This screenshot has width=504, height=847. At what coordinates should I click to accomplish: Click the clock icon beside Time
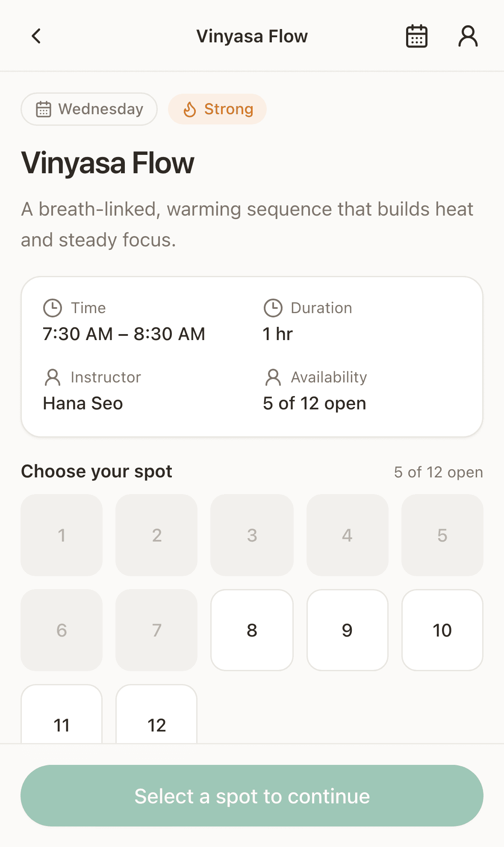coord(53,308)
